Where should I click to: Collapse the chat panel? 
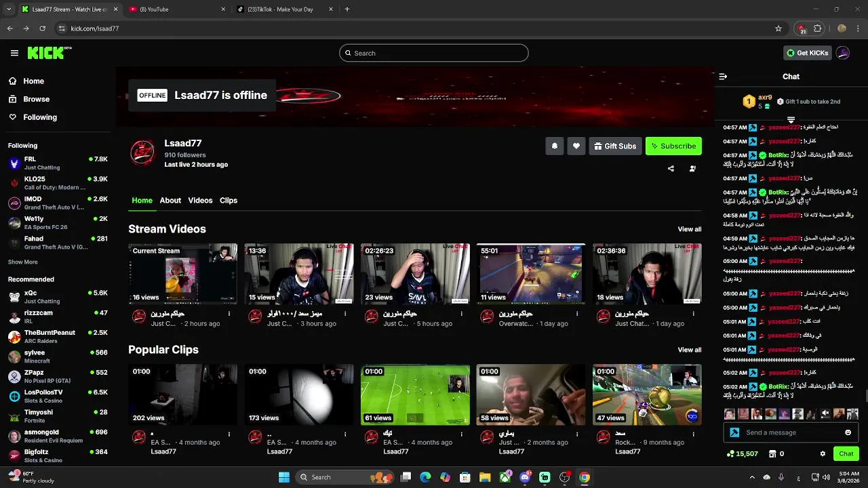(x=723, y=77)
